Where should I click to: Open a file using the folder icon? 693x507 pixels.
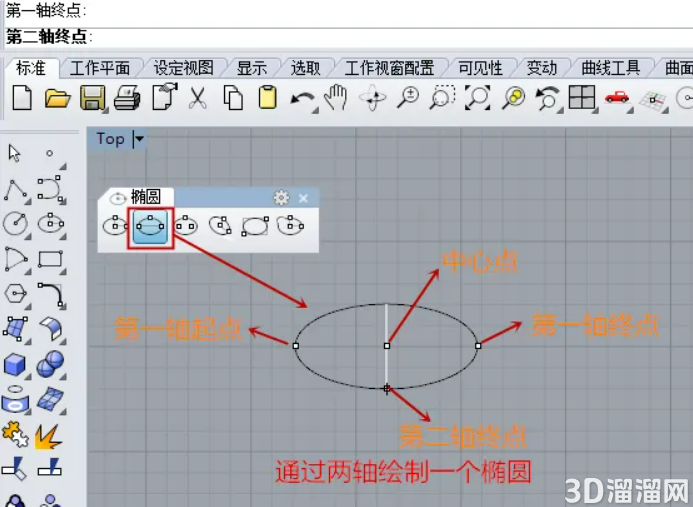[x=57, y=98]
